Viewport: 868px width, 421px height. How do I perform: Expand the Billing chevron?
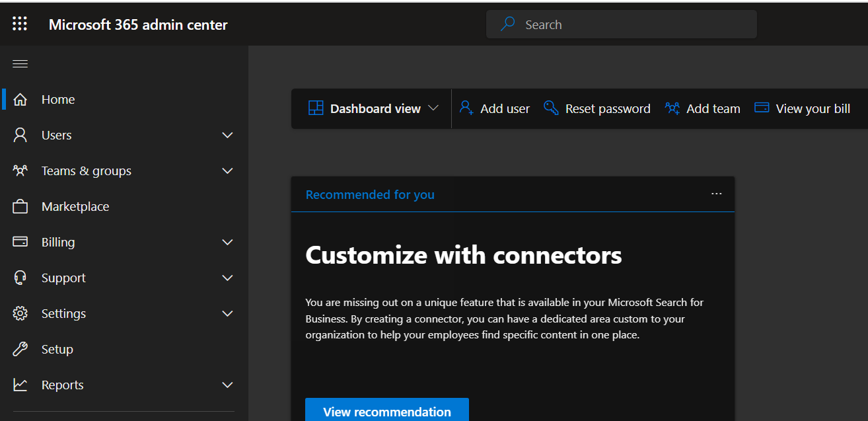228,243
